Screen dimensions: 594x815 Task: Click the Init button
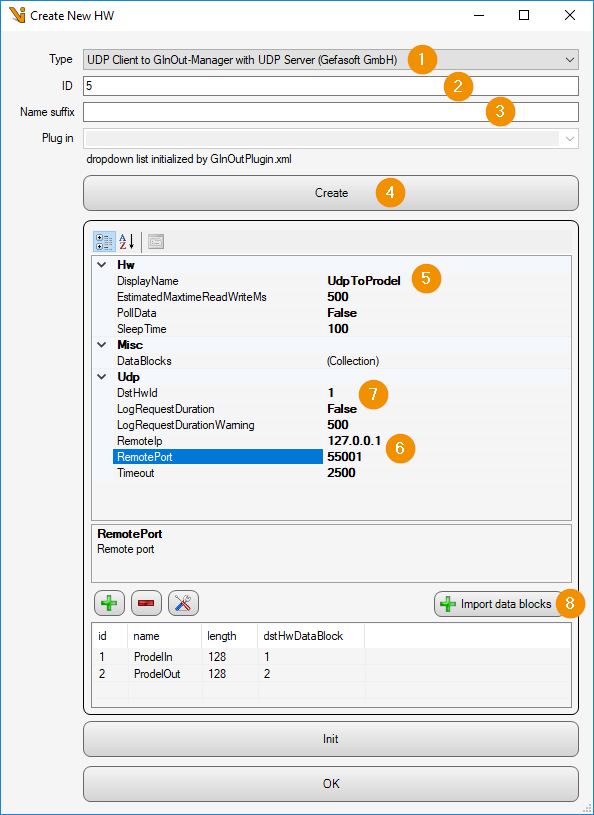pos(331,739)
